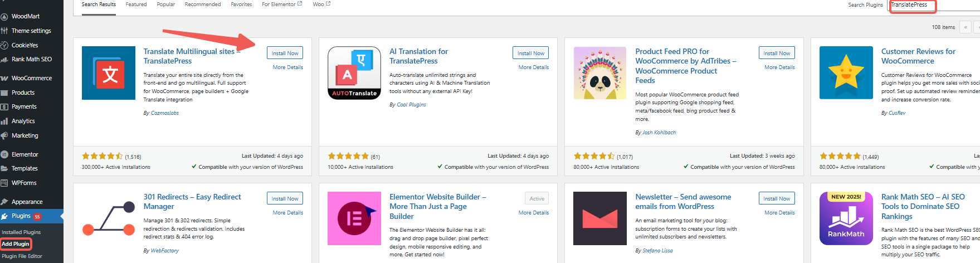The image size is (980, 263).
Task: Click the Elementor icon in the sidebar
Action: (x=4, y=155)
